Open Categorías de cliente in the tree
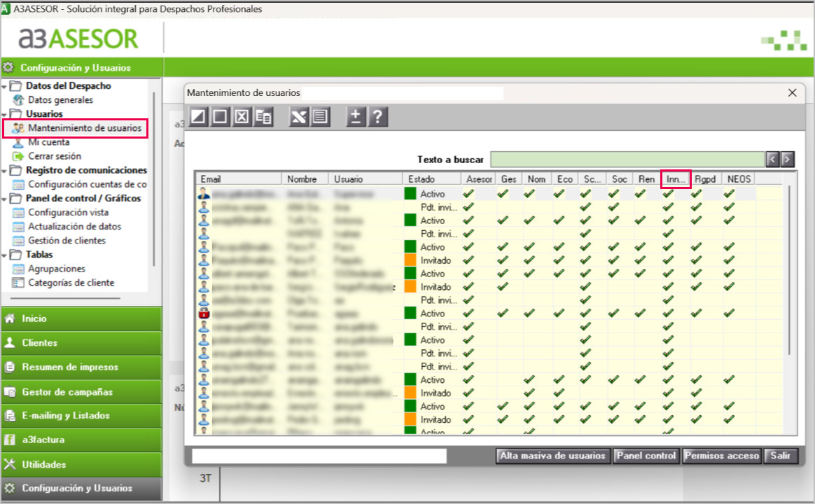The height and width of the screenshot is (504, 815). pos(71,283)
